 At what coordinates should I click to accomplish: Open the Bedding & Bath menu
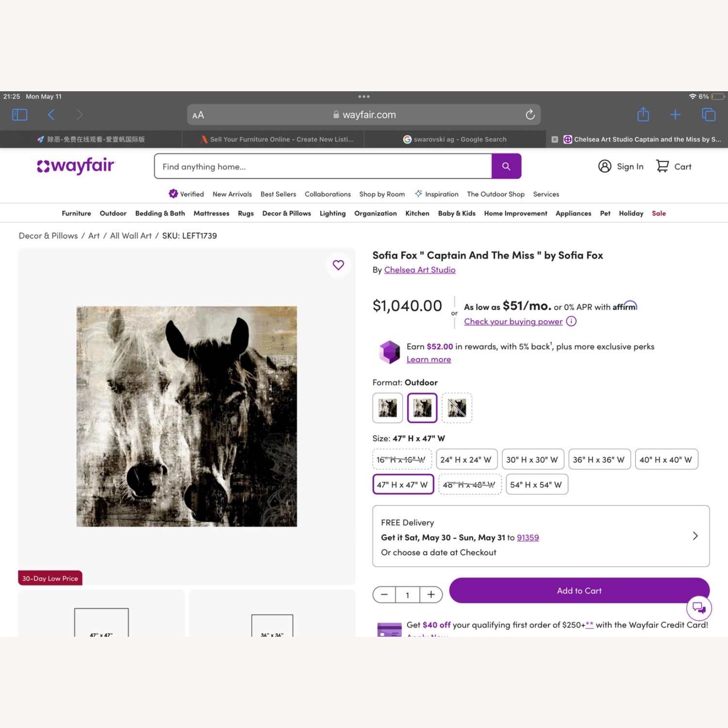[160, 214]
